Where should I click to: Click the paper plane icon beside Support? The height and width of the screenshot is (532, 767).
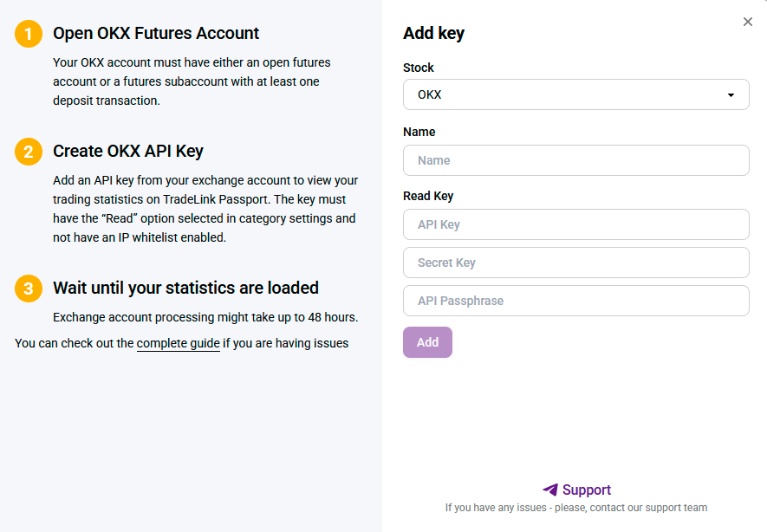550,490
